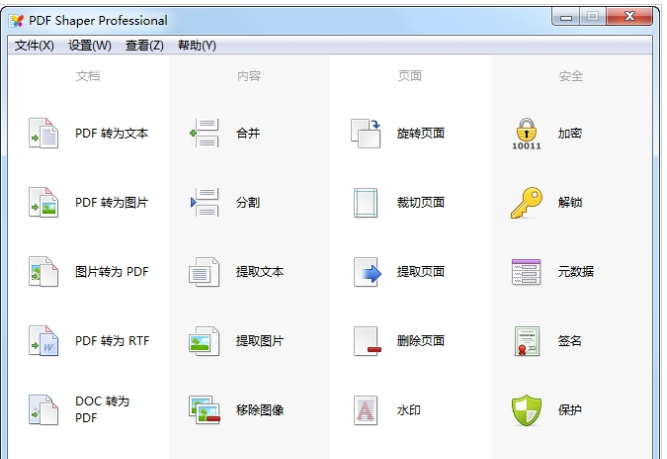Select the 裁切页面 crop icon
This screenshot has width=667, height=459.
(x=365, y=202)
